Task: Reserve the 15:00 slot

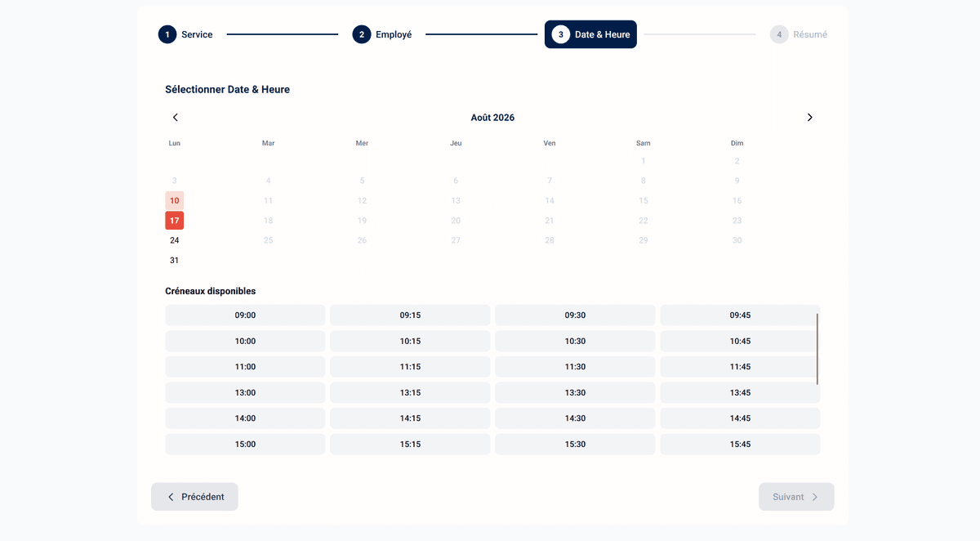Action: click(245, 444)
